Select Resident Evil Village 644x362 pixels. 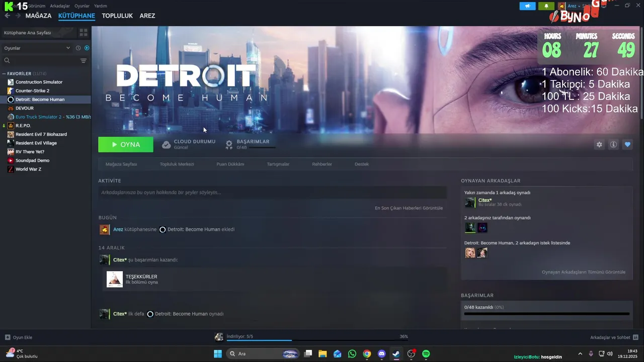[x=36, y=143]
